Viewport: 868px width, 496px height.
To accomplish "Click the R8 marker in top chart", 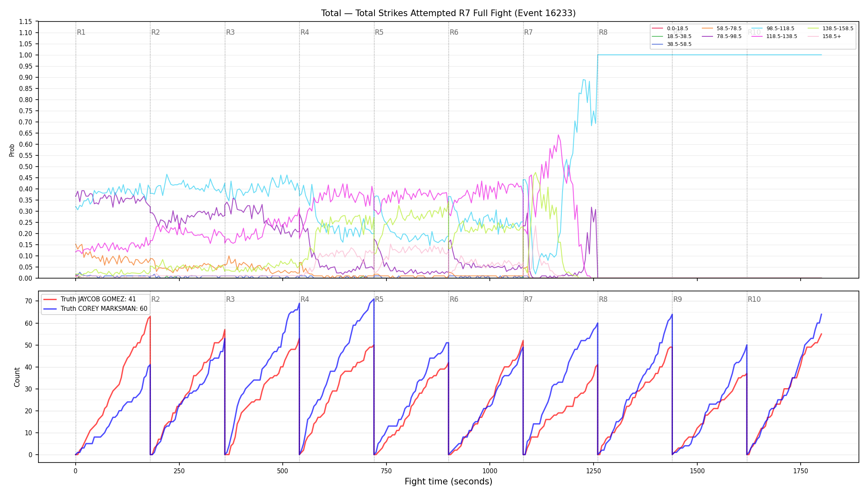I will click(x=603, y=32).
